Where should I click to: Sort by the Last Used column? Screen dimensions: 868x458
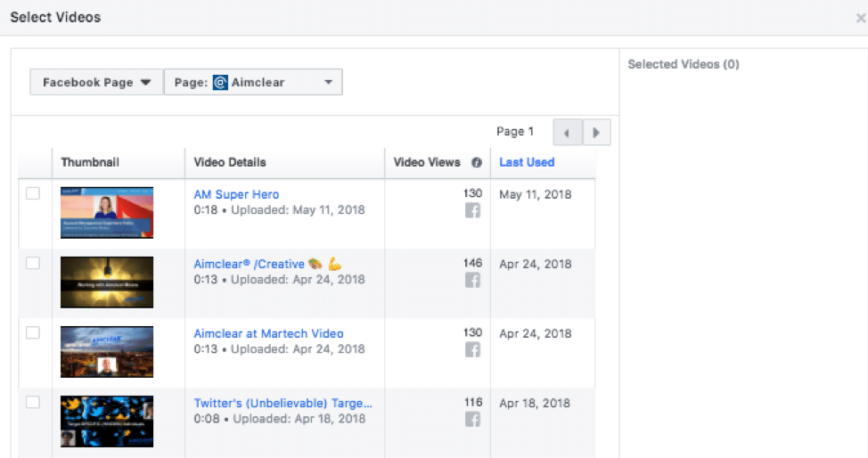coord(527,162)
